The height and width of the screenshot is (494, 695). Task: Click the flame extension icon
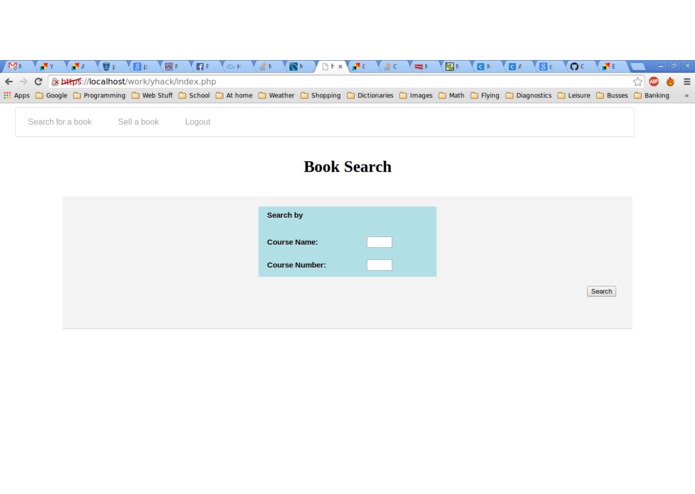pos(670,82)
